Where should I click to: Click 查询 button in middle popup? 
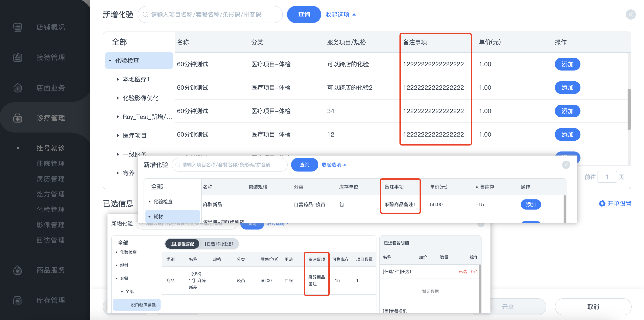(305, 165)
